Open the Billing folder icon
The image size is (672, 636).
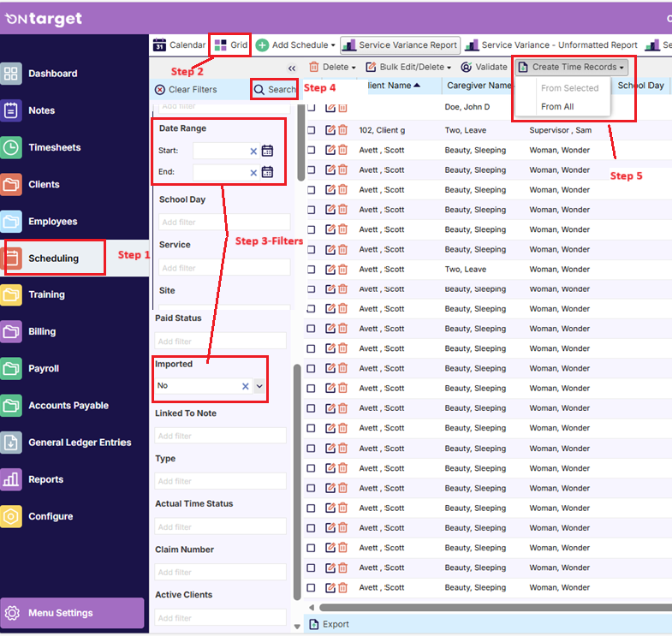(x=11, y=332)
